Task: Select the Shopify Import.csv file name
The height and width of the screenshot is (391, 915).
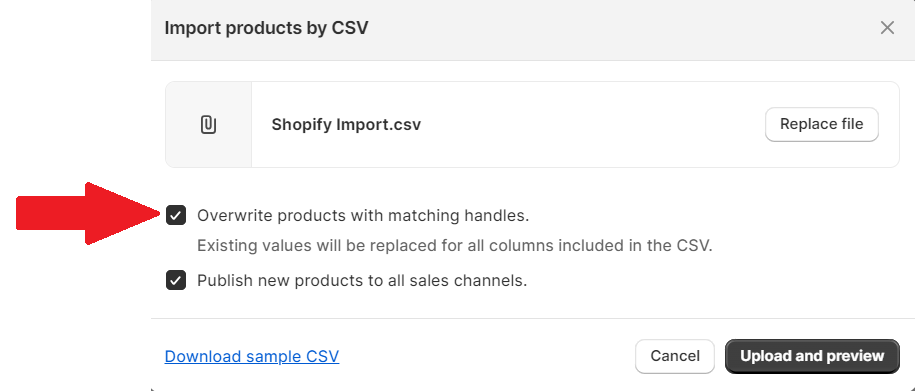Action: (346, 125)
